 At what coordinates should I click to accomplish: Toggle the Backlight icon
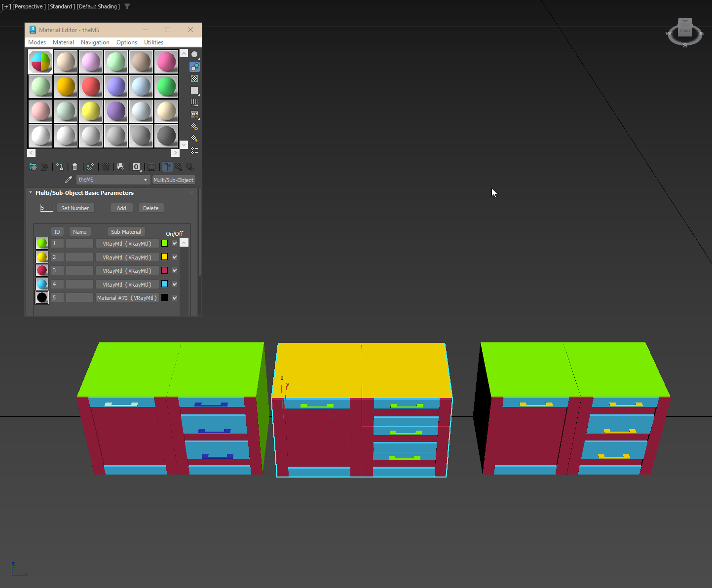[194, 67]
